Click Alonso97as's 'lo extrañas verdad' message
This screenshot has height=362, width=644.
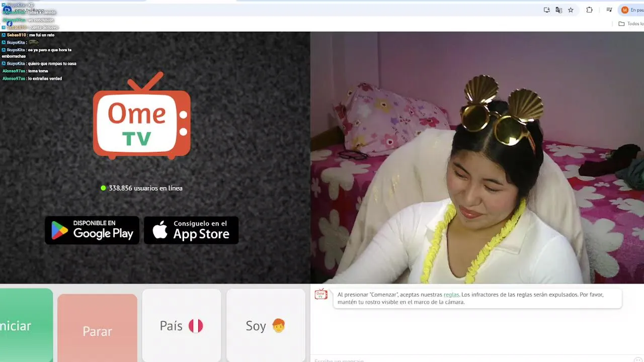[32, 79]
